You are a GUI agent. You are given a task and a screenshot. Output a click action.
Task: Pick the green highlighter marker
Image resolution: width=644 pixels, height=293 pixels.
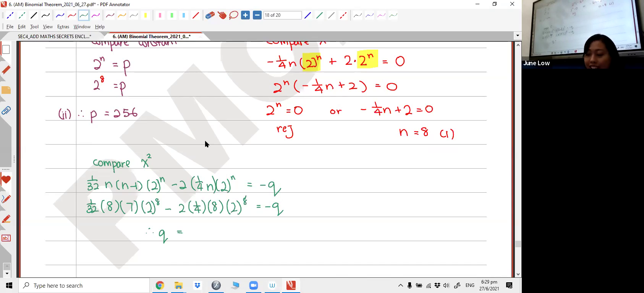point(172,15)
